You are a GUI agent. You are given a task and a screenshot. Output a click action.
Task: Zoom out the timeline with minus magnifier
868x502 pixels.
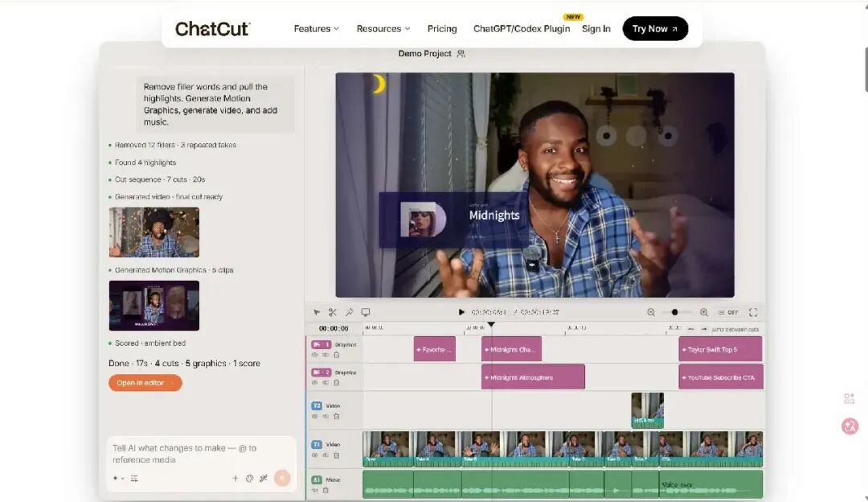[651, 312]
